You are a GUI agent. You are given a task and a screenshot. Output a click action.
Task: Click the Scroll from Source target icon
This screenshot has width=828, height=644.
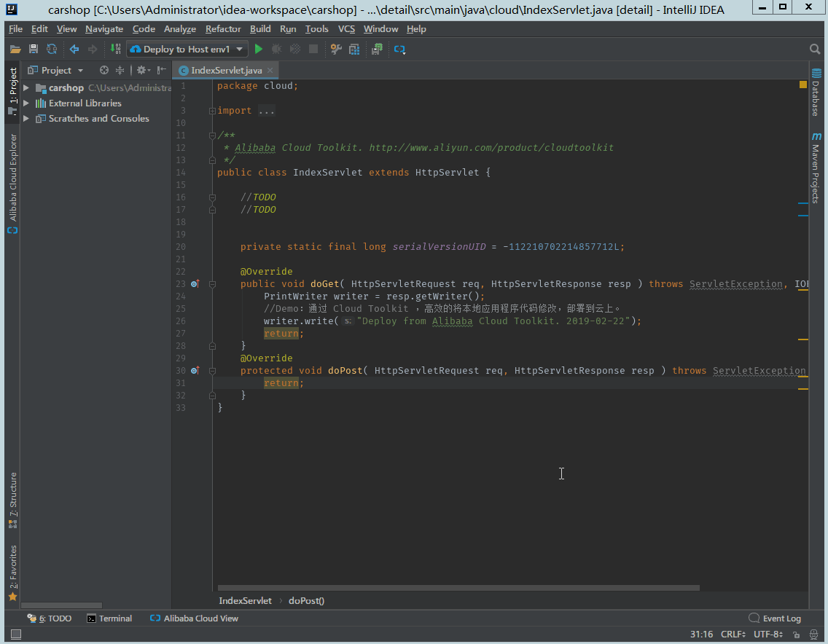pyautogui.click(x=104, y=70)
